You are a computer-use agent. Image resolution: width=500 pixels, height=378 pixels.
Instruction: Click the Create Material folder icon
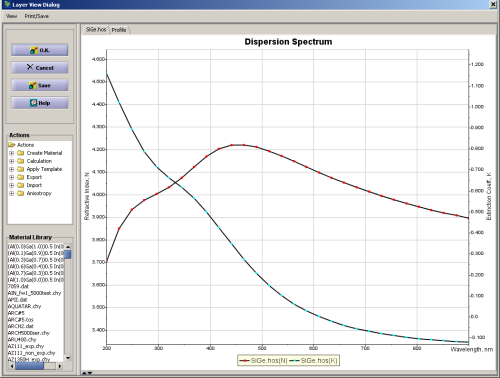pyautogui.click(x=21, y=153)
